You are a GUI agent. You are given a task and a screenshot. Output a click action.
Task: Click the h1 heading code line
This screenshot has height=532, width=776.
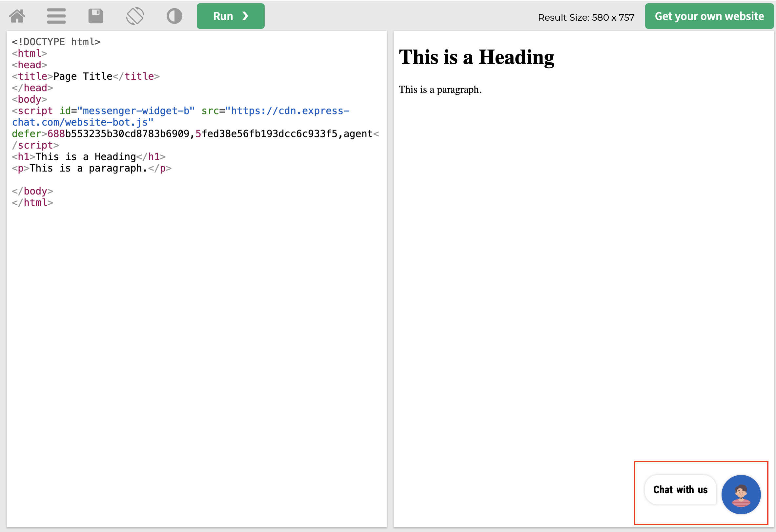[x=89, y=157]
